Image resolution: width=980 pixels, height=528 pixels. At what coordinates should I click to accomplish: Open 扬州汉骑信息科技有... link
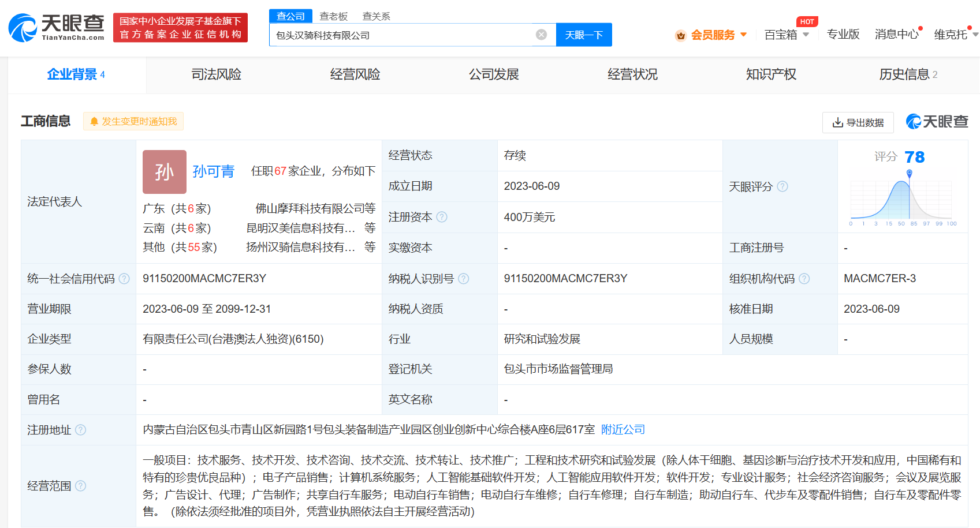pyautogui.click(x=301, y=247)
